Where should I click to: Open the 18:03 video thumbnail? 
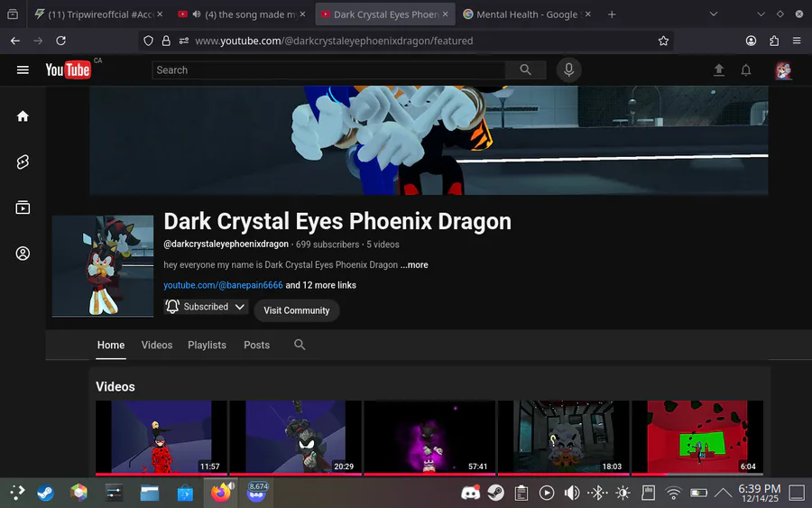point(563,437)
